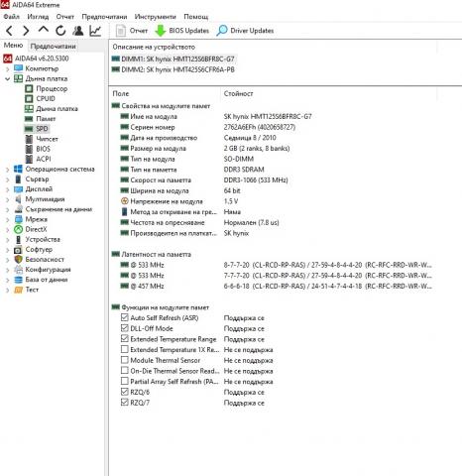Go forward with the right arrow toolbar icon
The width and height of the screenshot is (462, 476).
coord(26,31)
